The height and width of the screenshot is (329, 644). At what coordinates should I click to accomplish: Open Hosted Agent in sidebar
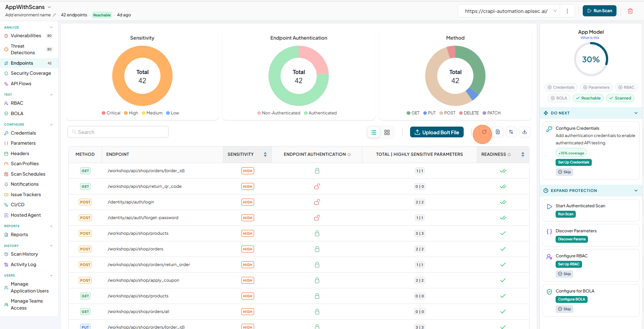25,215
